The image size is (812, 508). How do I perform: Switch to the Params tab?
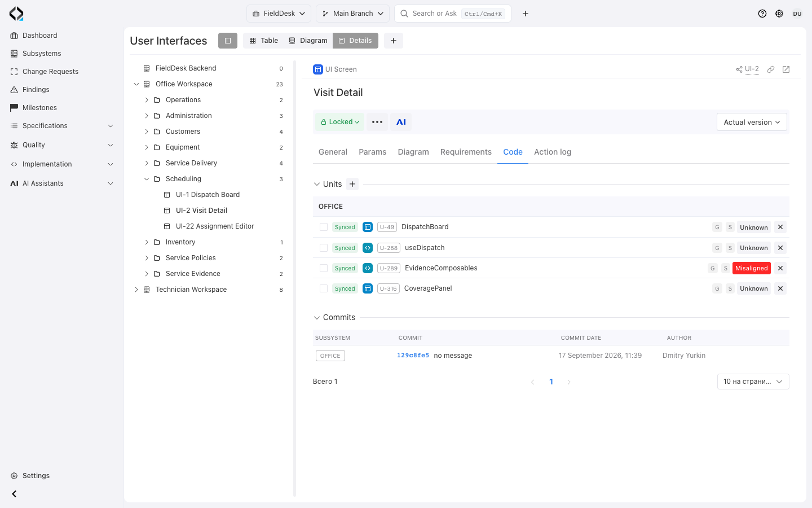click(373, 152)
